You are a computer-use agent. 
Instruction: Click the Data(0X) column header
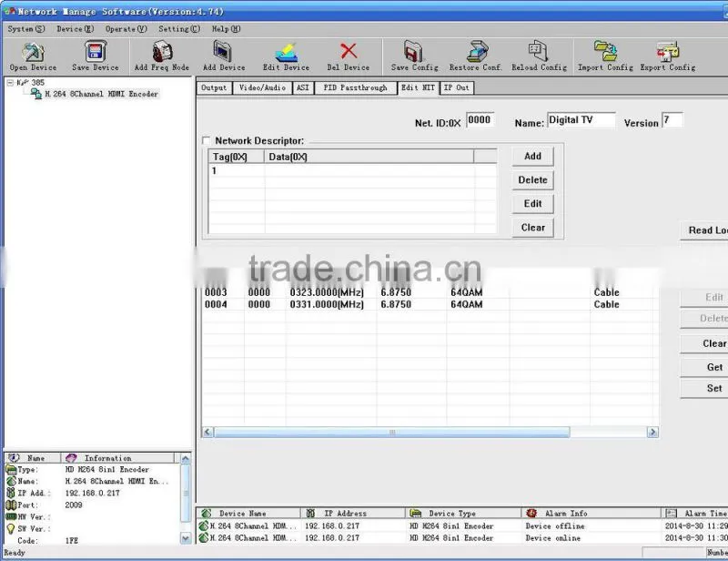369,157
